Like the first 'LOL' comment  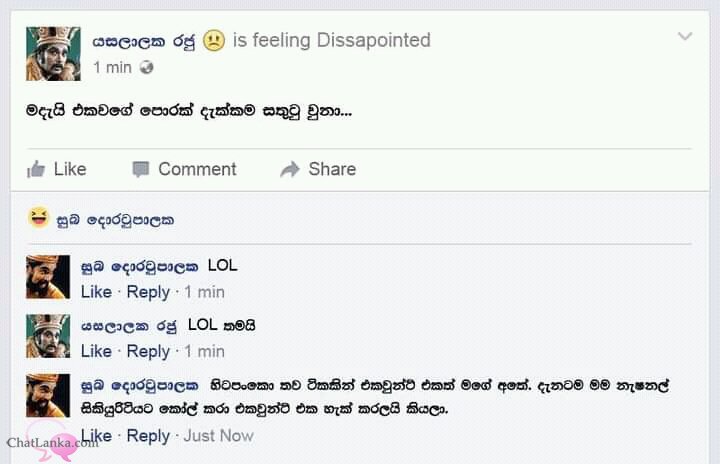(96, 292)
